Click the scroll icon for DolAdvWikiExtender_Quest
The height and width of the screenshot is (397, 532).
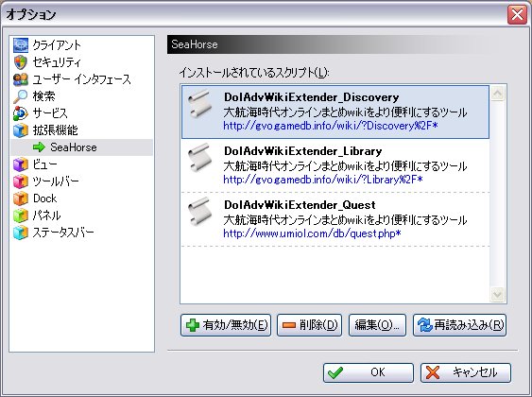coord(199,212)
